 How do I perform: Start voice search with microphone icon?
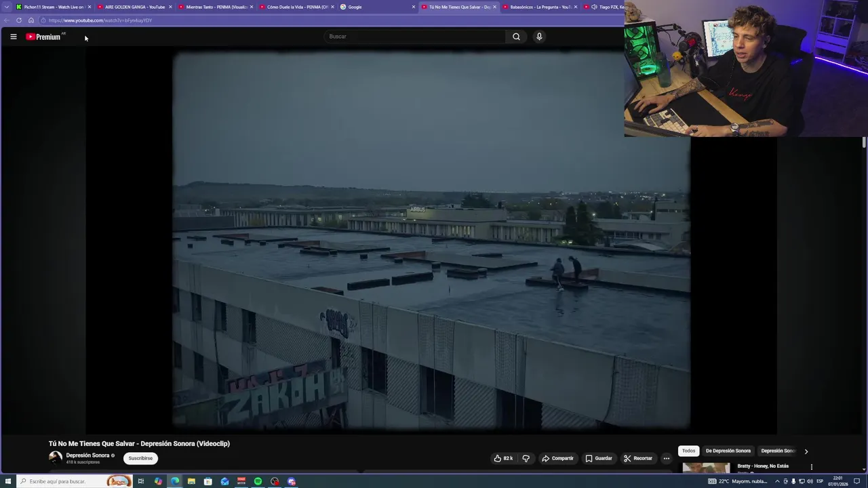(539, 37)
